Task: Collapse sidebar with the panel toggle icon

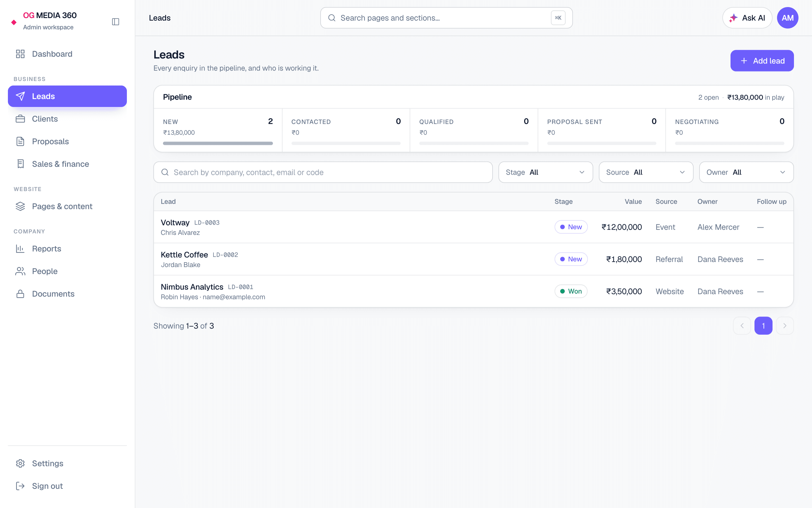Action: [115, 22]
